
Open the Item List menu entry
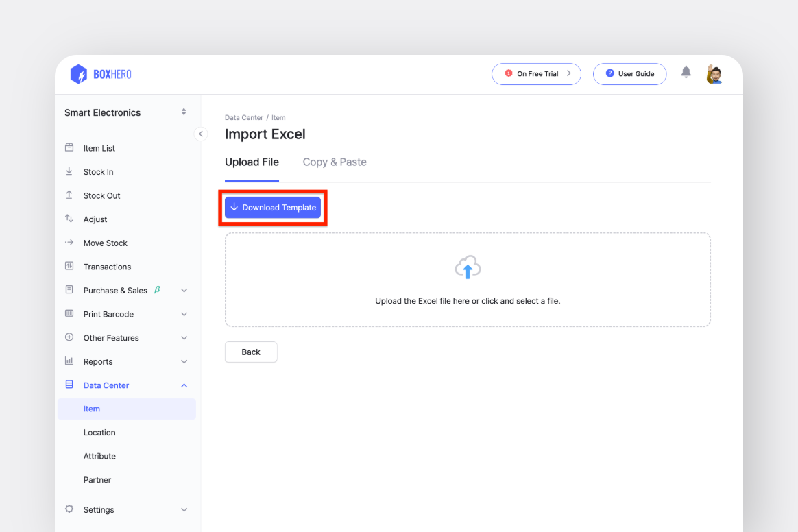pyautogui.click(x=98, y=148)
